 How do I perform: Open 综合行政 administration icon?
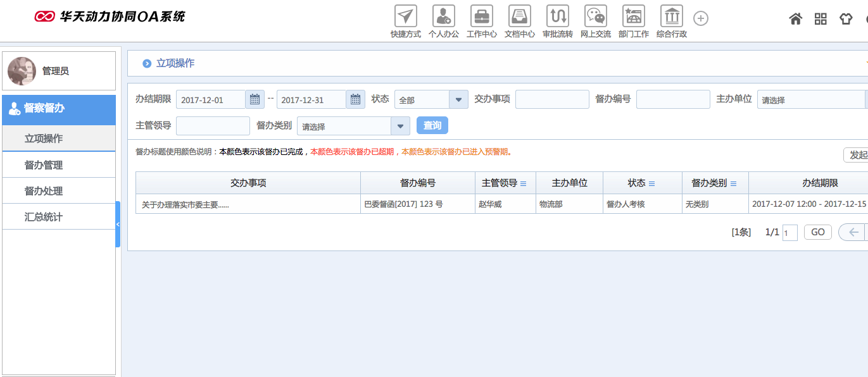(x=672, y=16)
